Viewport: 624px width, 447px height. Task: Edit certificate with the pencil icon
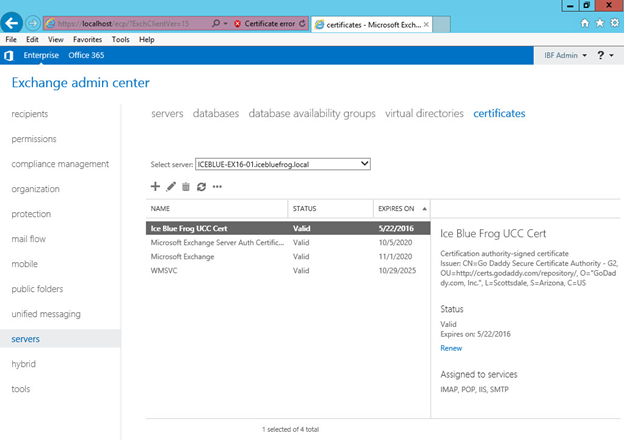[x=171, y=186]
